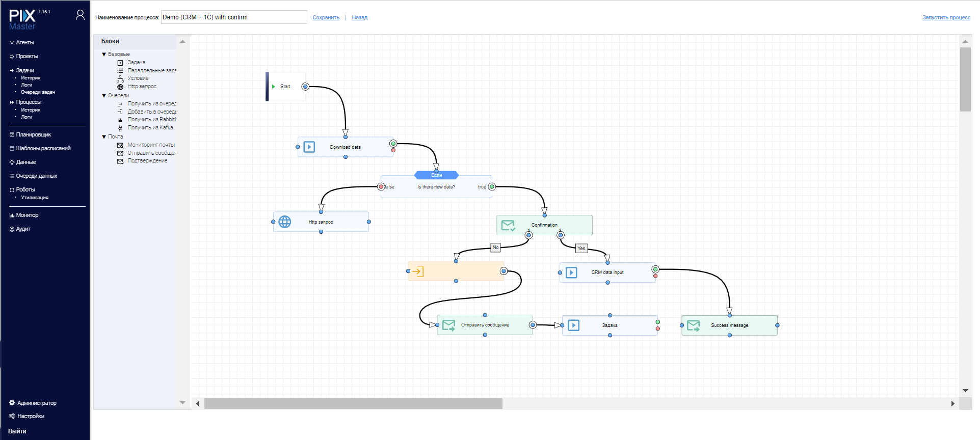Click the process name input field
Image resolution: width=980 pixels, height=440 pixels.
pyautogui.click(x=234, y=17)
